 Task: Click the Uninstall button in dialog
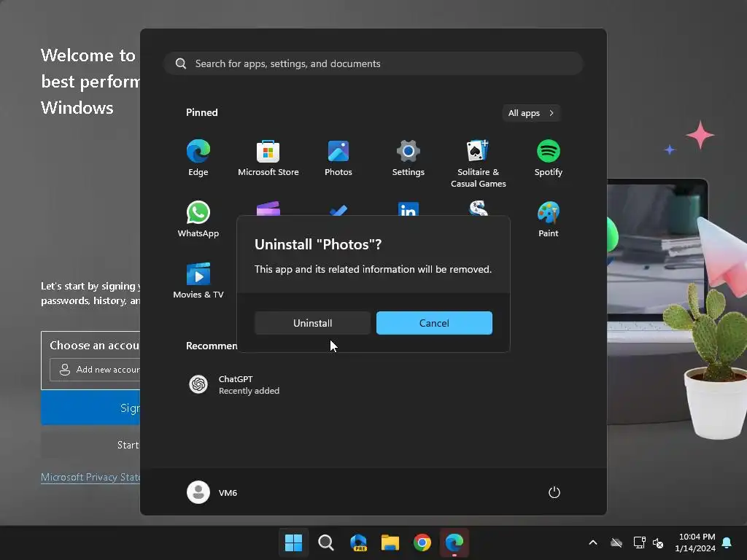coord(312,323)
